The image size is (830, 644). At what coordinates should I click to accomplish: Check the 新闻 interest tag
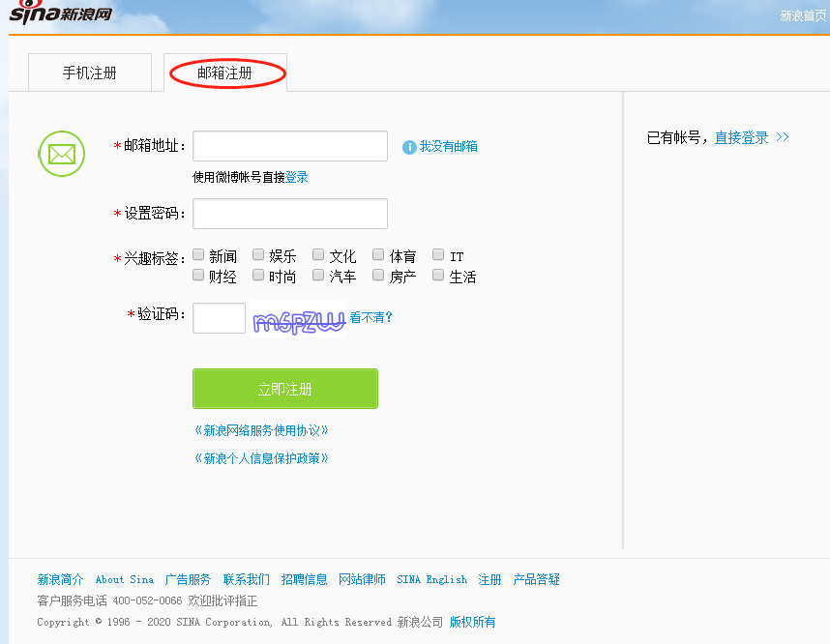(198, 253)
